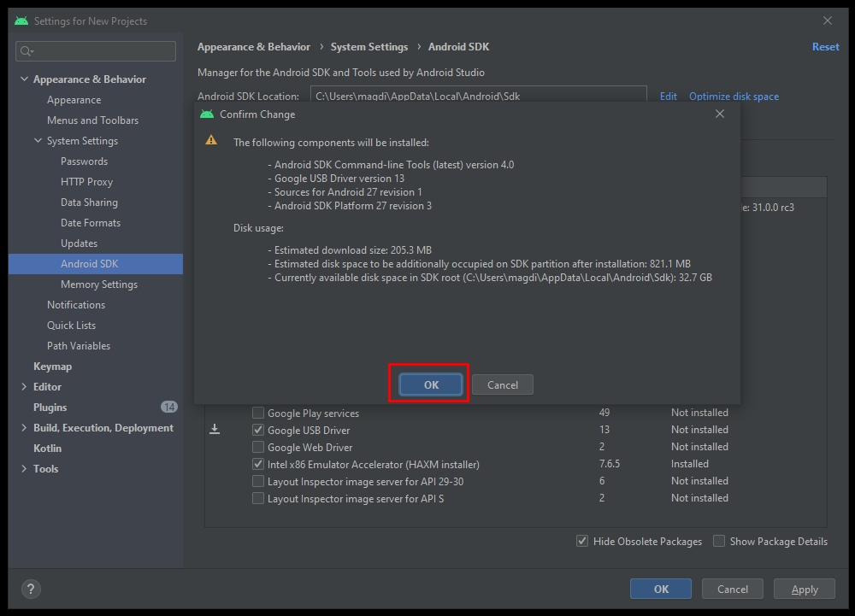Expand Build, Execution, Deployment node
The width and height of the screenshot is (855, 616).
point(24,427)
